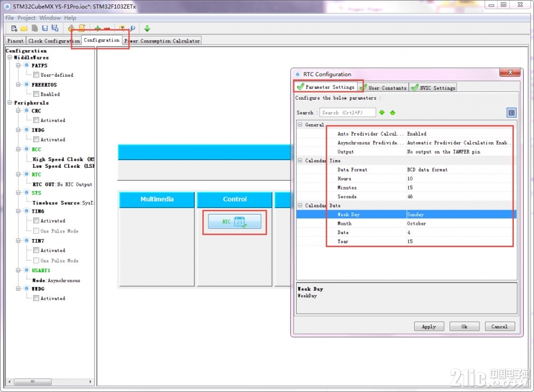Switch to the Pinout tab
The height and width of the screenshot is (392, 534).
point(15,40)
